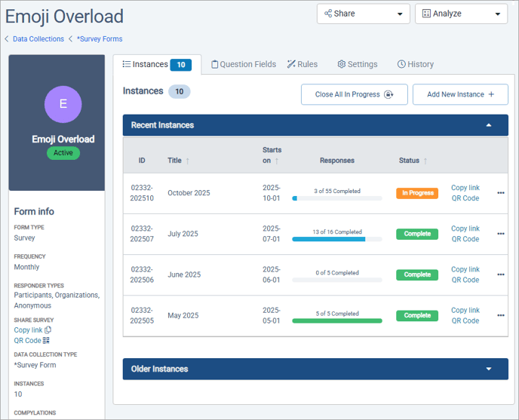Open the Rules tab
This screenshot has height=420, width=519.
coord(302,64)
